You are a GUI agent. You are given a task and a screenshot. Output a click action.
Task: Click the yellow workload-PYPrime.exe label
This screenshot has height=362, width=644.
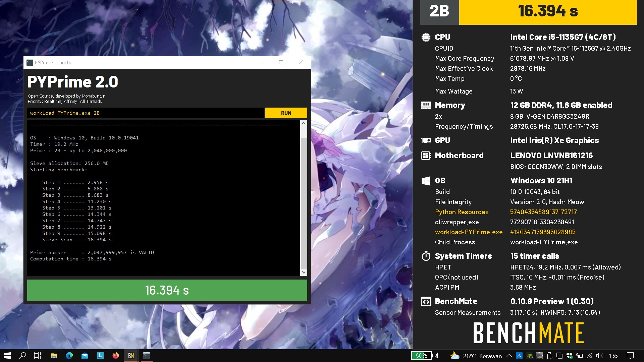(469, 232)
